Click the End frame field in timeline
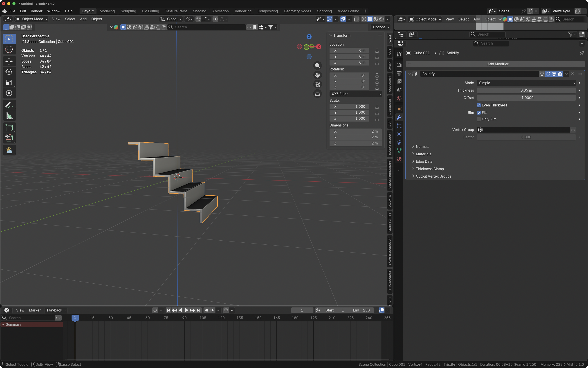Viewport: 588px width, 368px height. 361,310
